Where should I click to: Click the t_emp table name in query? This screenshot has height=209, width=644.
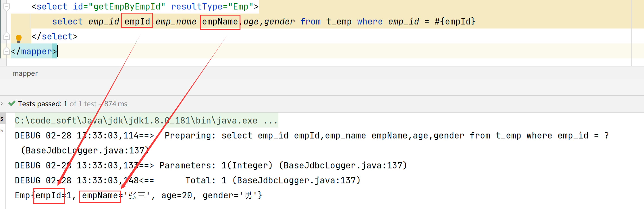[339, 22]
